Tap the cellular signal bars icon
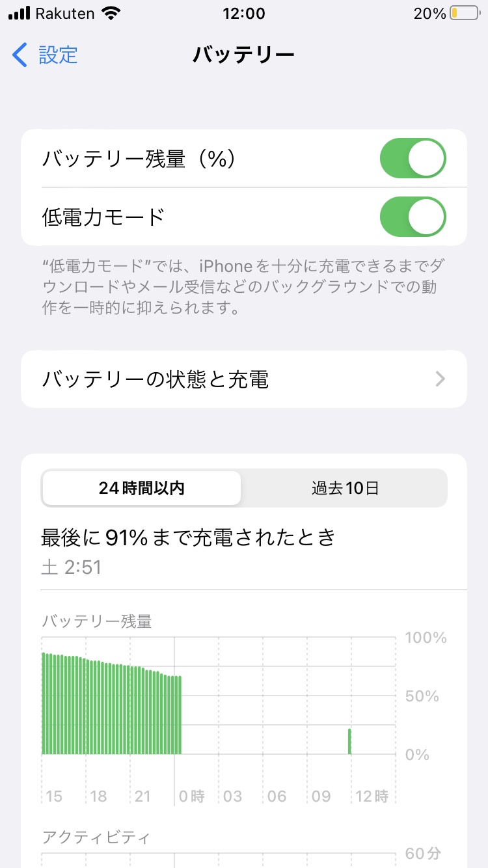Image resolution: width=488 pixels, height=868 pixels. coord(20,14)
